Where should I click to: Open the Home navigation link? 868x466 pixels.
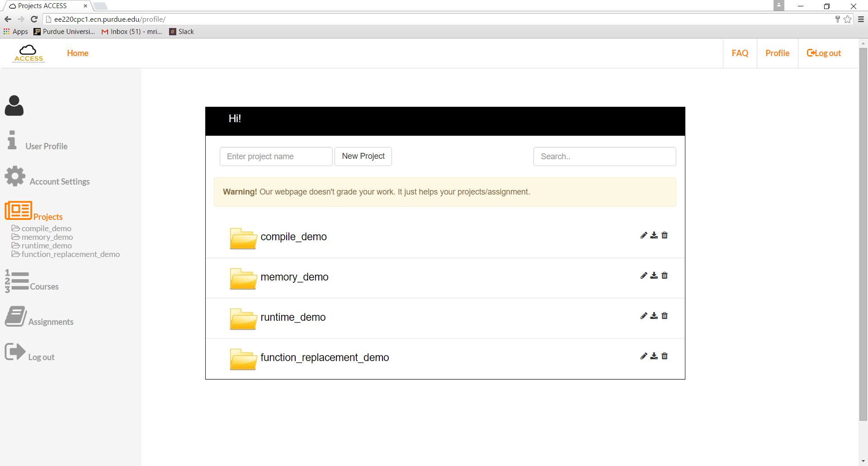pyautogui.click(x=78, y=53)
